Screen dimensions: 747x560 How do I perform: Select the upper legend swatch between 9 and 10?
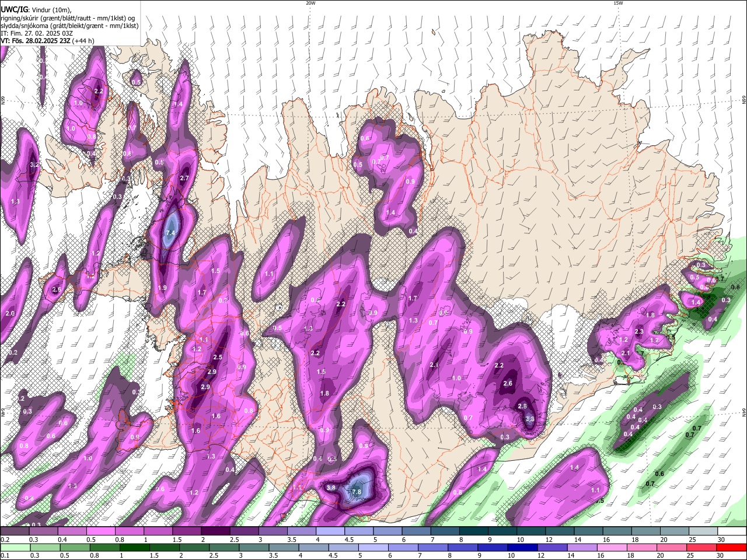[x=502, y=531]
